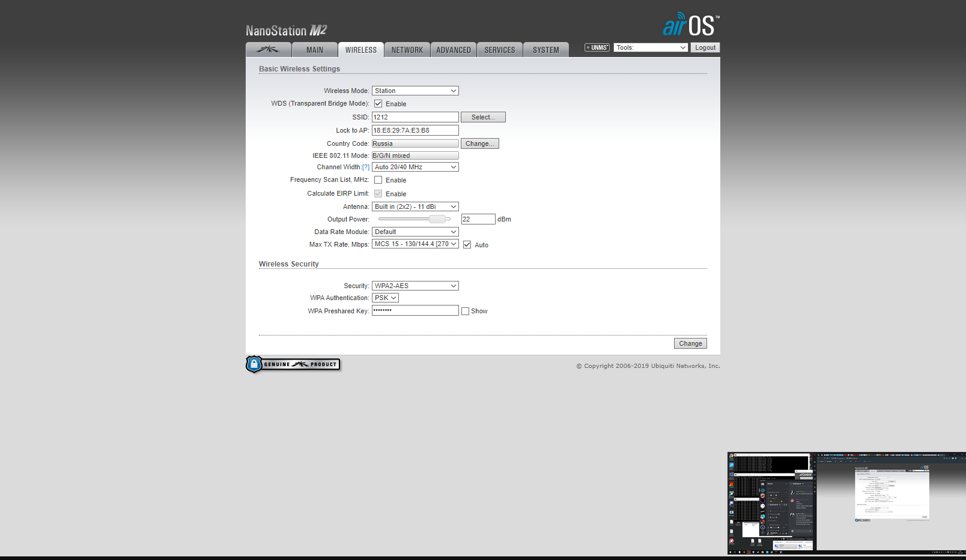
Task: Click the IEEE 802.11 Mode field
Action: point(415,155)
